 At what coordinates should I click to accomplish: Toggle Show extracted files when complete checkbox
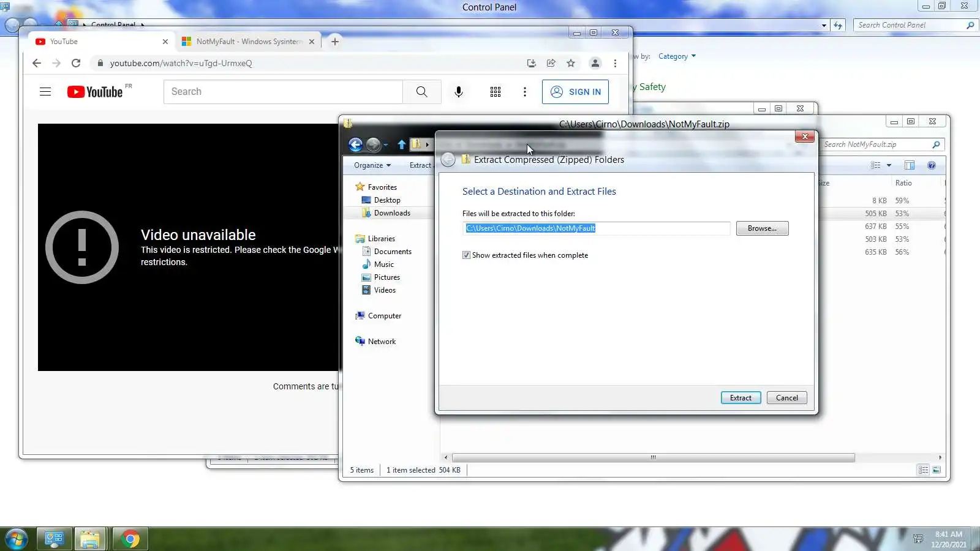(x=466, y=255)
